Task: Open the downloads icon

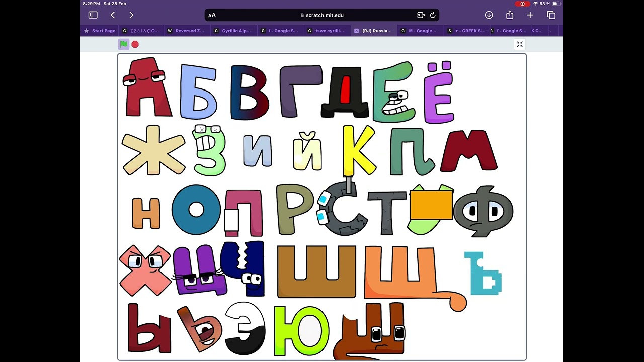Action: (489, 15)
